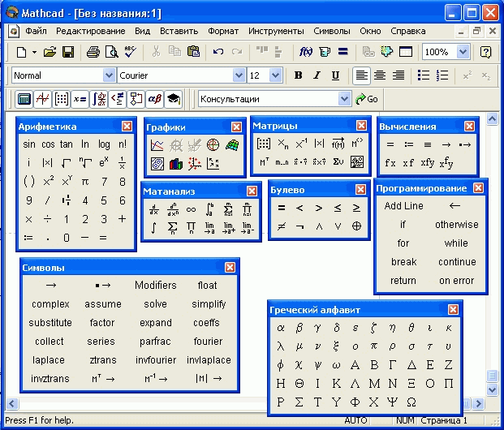Open the Вставить menu
Screen dimensions: 504x430
tap(179, 31)
